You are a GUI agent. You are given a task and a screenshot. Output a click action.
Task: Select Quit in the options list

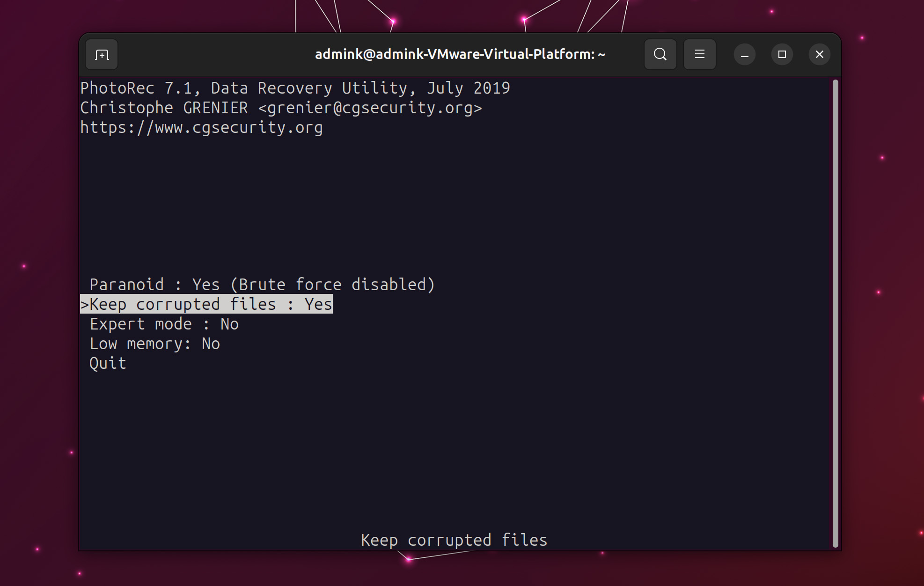tap(108, 363)
